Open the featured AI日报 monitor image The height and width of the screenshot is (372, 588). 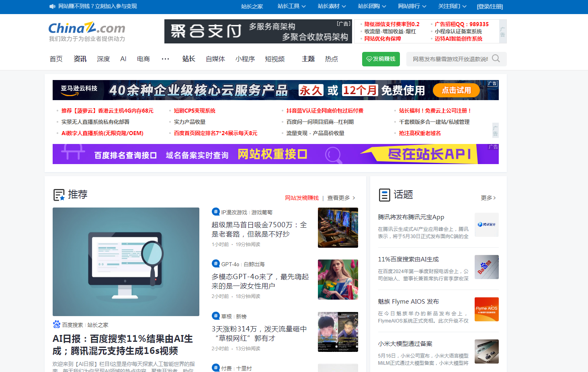(126, 262)
